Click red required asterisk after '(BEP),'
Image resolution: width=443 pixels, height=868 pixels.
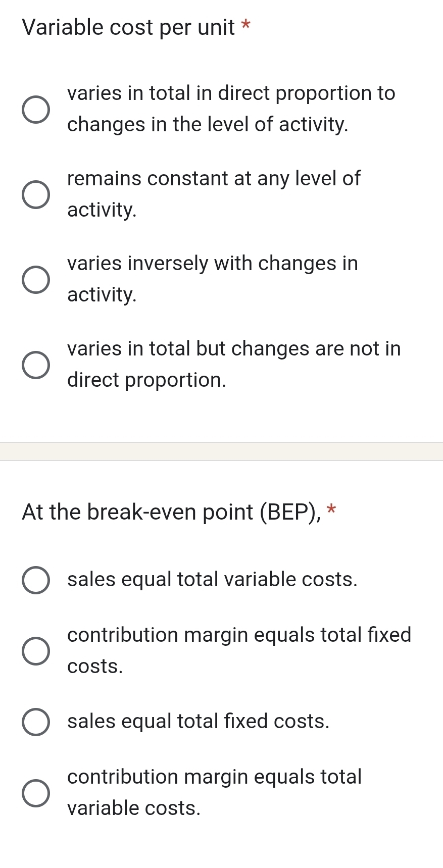(x=331, y=509)
